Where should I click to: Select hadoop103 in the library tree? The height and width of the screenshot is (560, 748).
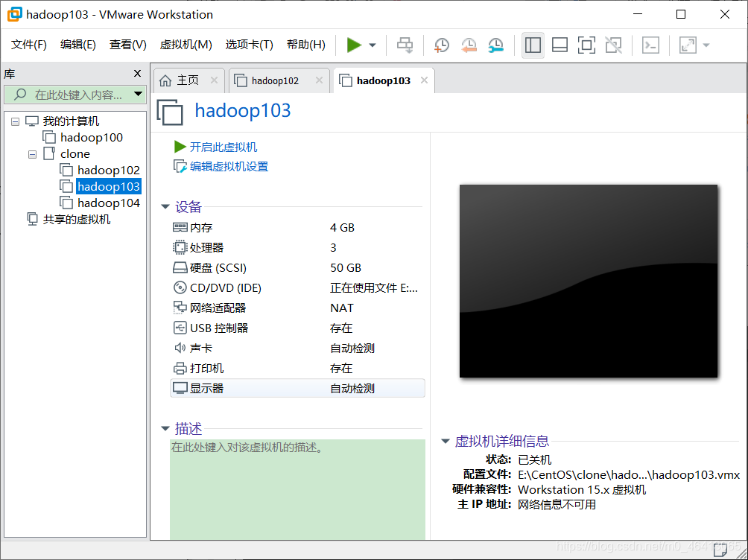click(x=109, y=186)
